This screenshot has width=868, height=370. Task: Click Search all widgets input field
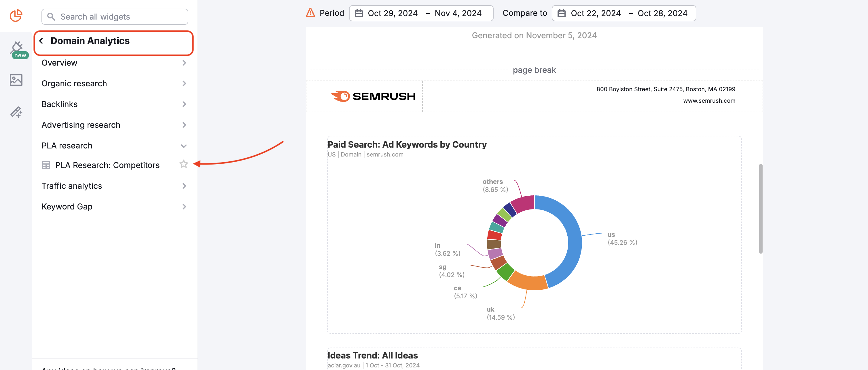(x=115, y=16)
